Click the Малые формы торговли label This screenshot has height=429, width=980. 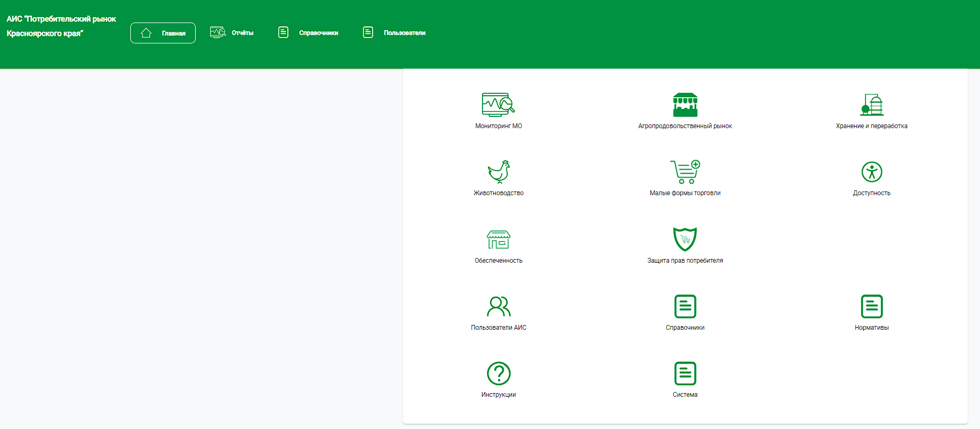685,193
